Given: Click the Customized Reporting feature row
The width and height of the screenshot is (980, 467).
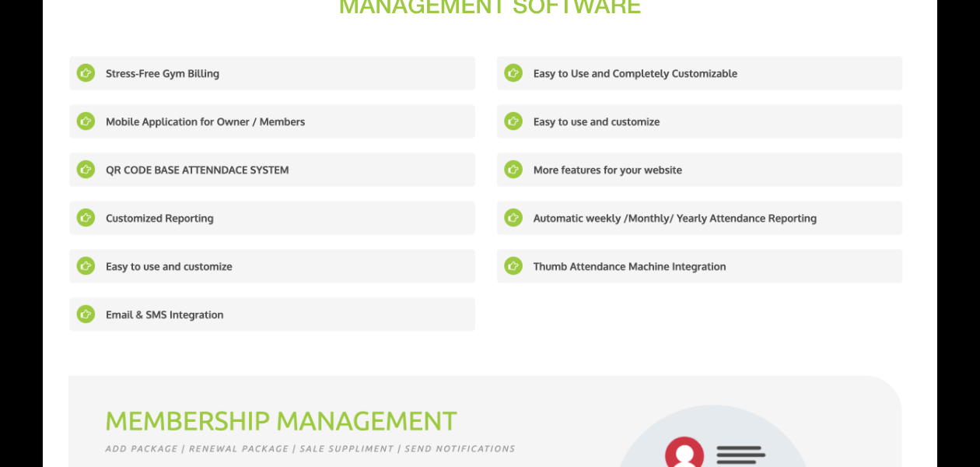Looking at the screenshot, I should click(272, 218).
